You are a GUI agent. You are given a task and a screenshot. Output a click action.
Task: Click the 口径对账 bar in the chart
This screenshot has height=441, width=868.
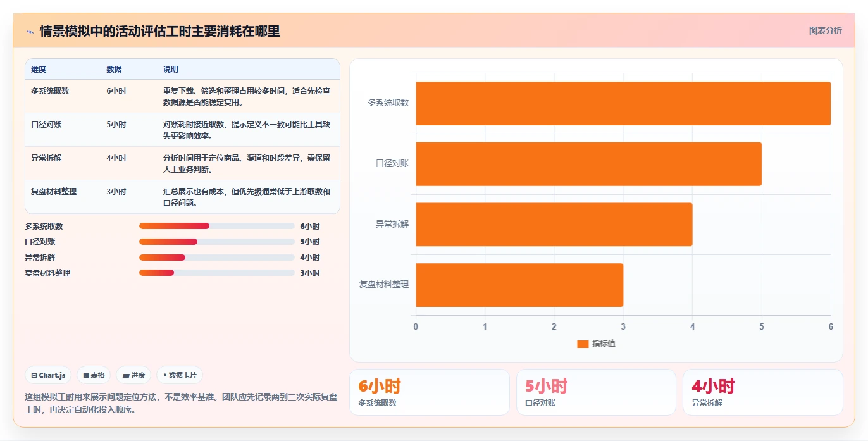click(x=588, y=164)
